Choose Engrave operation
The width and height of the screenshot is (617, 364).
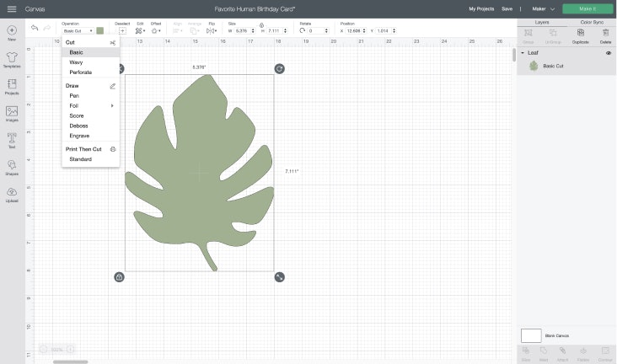pyautogui.click(x=79, y=136)
